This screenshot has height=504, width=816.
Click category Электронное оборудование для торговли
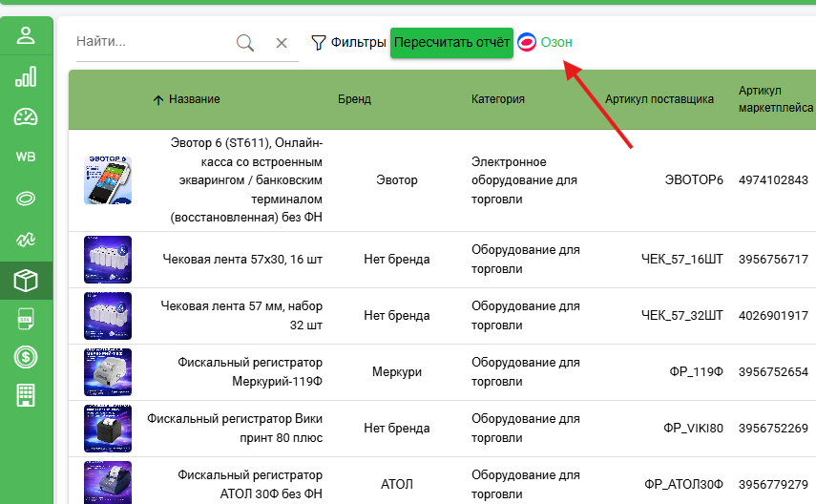[524, 180]
